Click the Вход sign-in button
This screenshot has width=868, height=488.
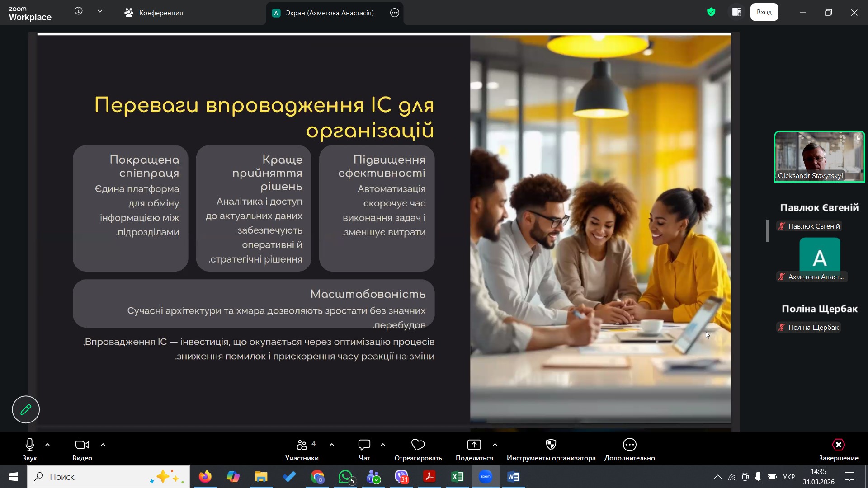pos(764,12)
